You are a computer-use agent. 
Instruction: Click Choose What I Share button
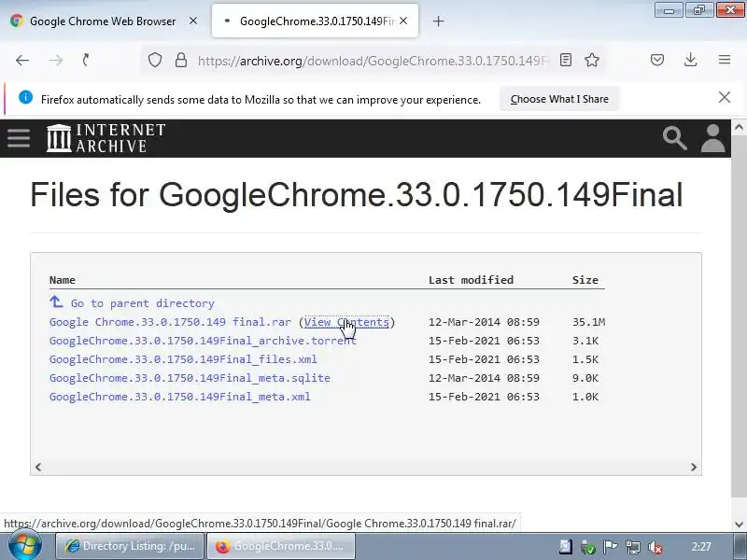coord(559,99)
